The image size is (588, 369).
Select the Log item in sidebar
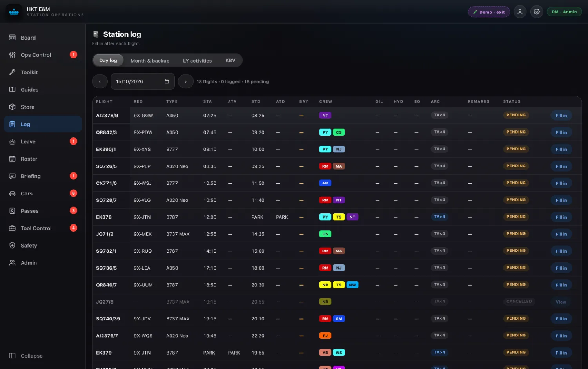coord(43,124)
